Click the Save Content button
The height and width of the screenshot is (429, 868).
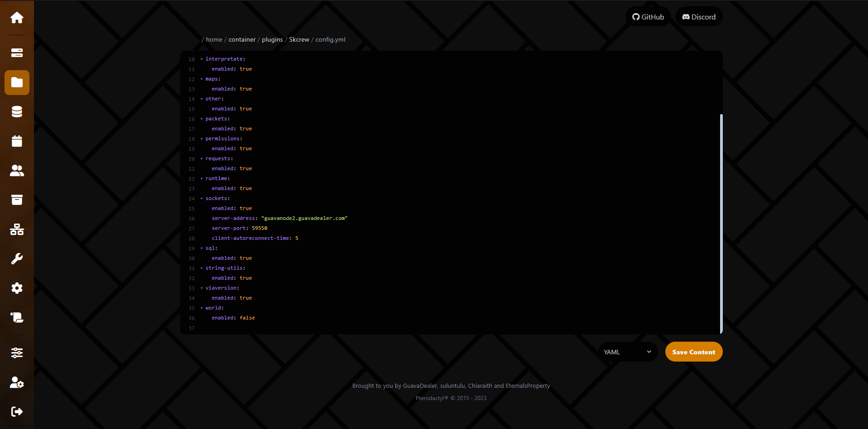694,352
